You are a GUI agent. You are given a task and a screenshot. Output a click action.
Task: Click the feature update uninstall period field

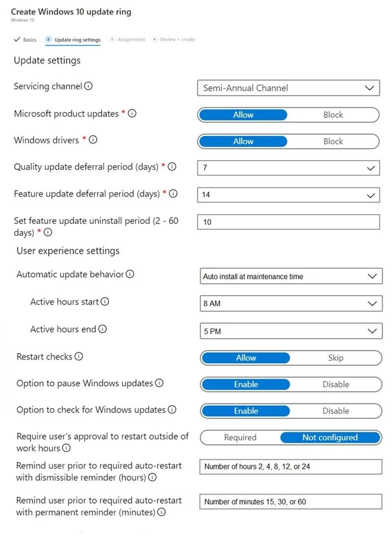pyautogui.click(x=288, y=222)
